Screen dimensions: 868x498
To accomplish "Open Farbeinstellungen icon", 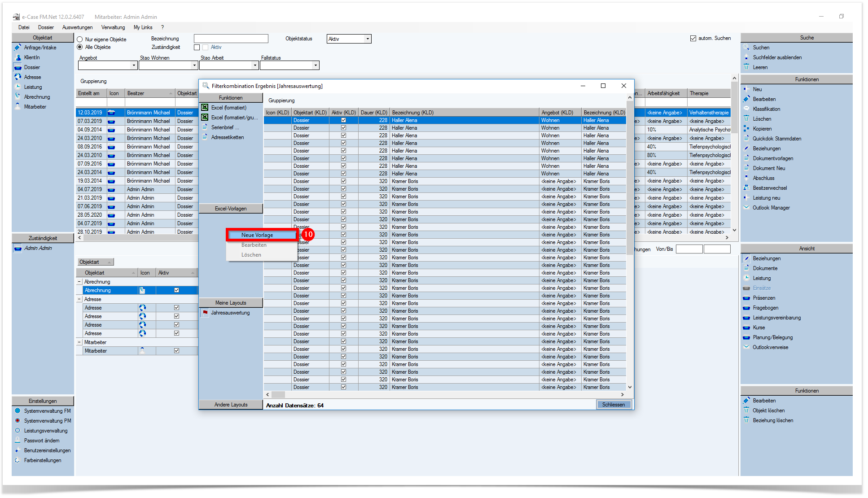I will point(18,460).
